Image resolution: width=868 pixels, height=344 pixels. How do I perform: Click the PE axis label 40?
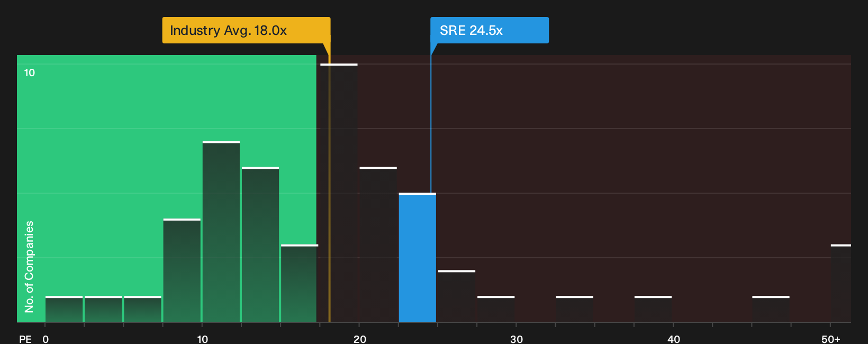[x=674, y=339]
